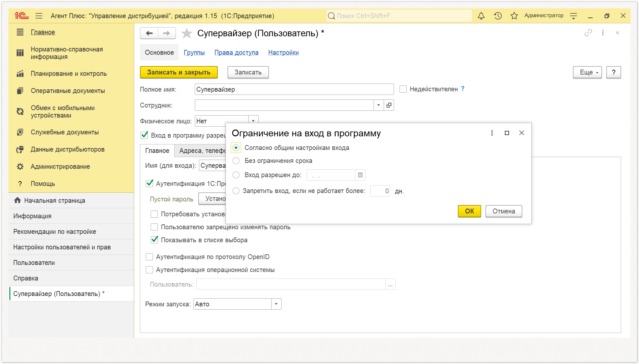Enable Аутентификация операционной системы checkbox

[x=149, y=270]
